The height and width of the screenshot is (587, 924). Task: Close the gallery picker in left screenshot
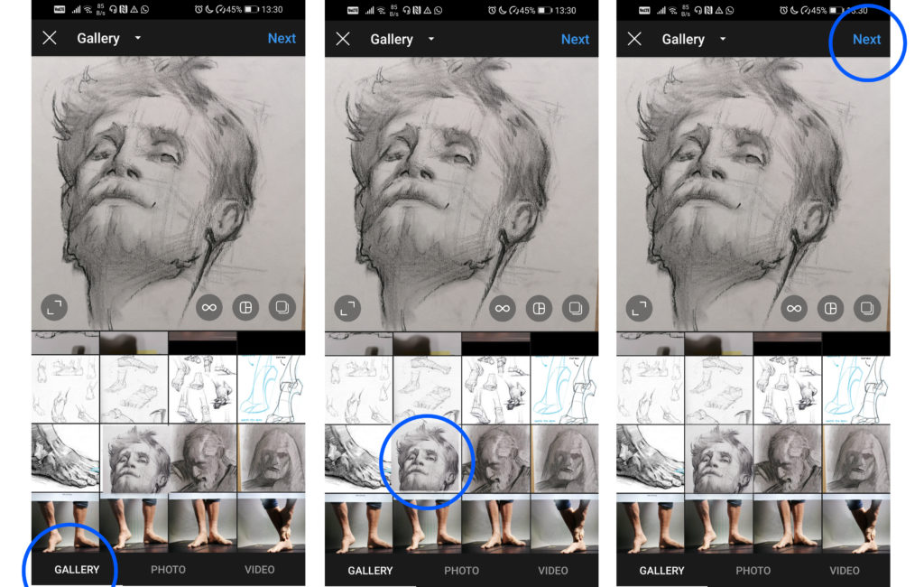pyautogui.click(x=50, y=38)
